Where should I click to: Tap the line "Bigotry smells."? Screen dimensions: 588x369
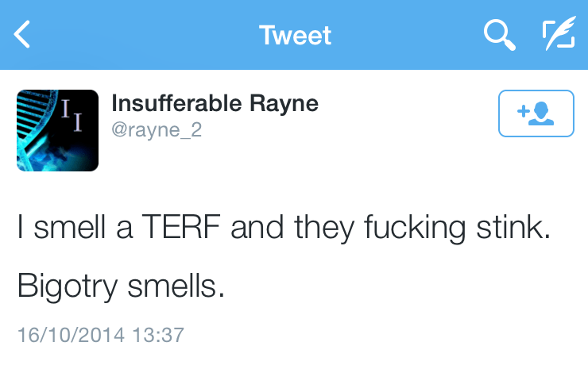coord(122,286)
